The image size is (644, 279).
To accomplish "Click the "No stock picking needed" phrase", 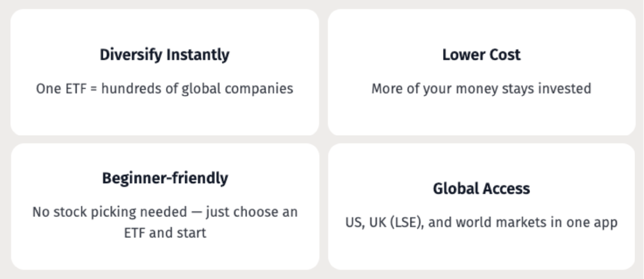I will coord(109,212).
